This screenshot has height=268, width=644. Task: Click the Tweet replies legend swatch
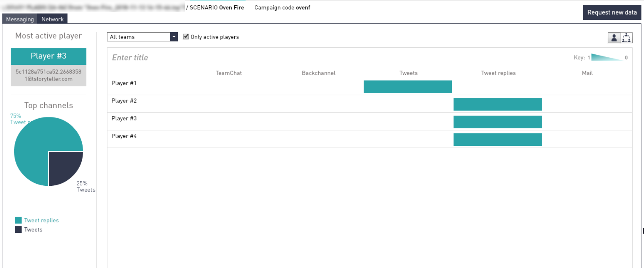18,220
